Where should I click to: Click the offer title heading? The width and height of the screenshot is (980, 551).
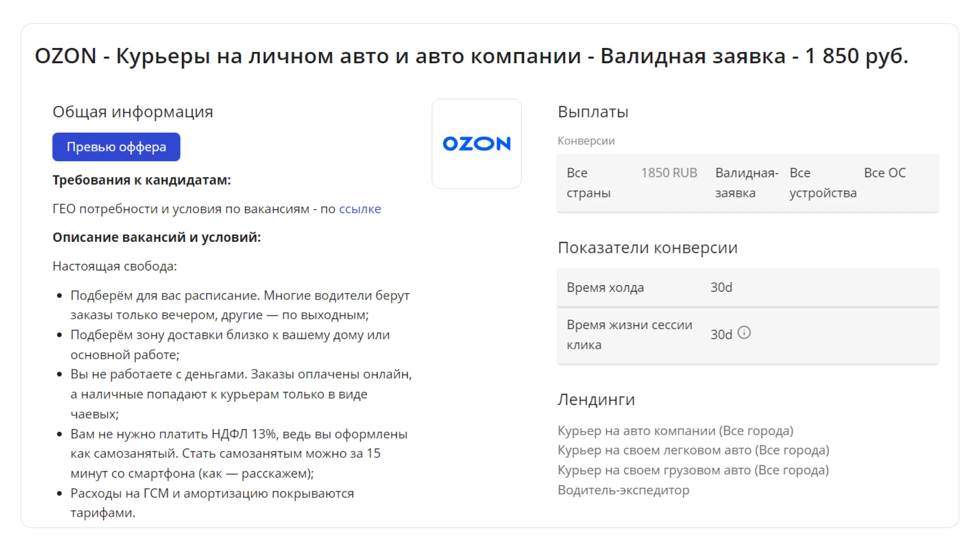point(472,56)
